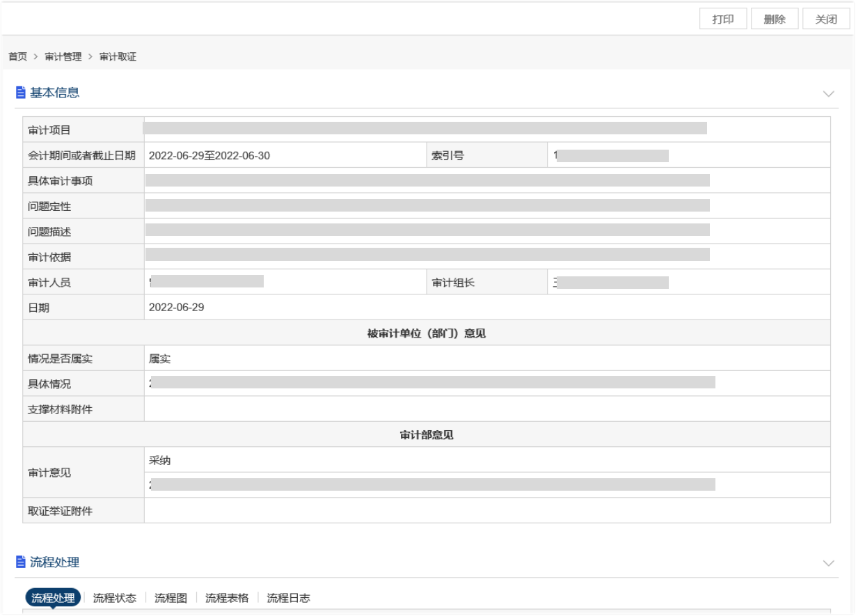Go to 首页 via the breadcrumb
This screenshot has height=616, width=856.
(x=18, y=57)
